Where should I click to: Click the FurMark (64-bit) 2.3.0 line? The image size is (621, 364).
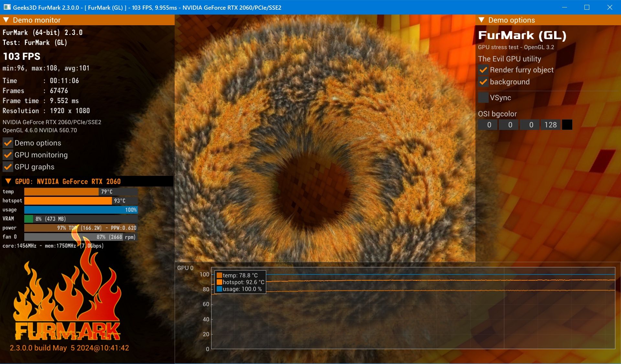42,33
